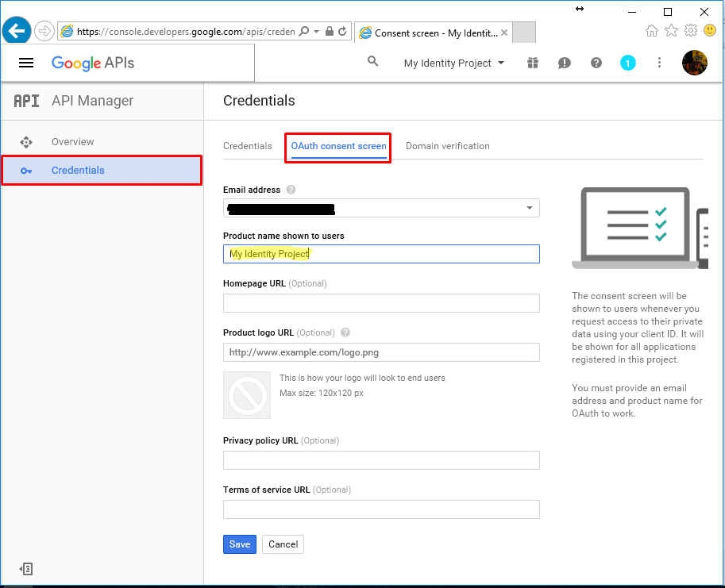Expand the address bar dropdown arrow
This screenshot has height=588, width=725.
pyautogui.click(x=317, y=32)
